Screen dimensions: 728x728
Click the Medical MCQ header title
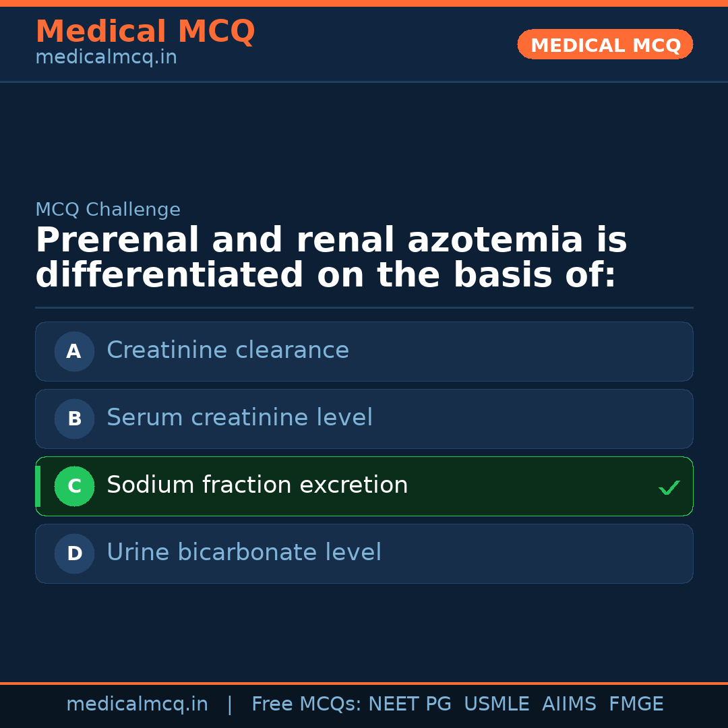(x=145, y=32)
